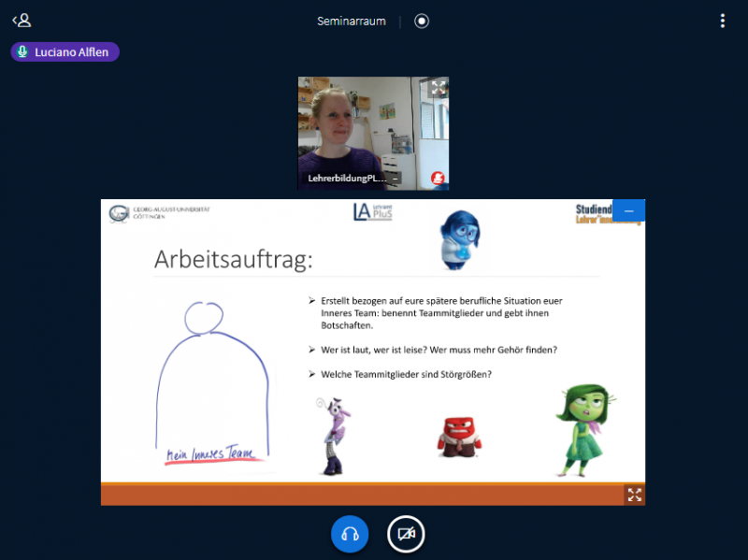
Task: Toggle webcam sharing button
Action: point(406,534)
